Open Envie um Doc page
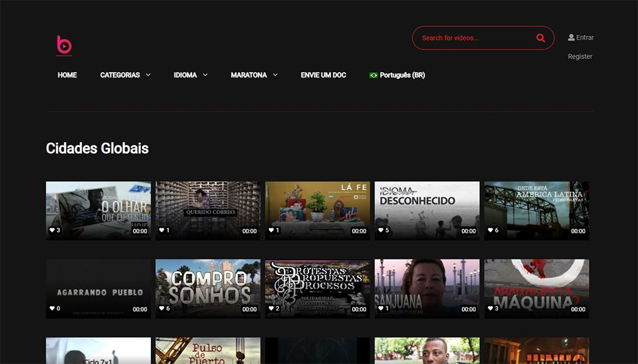Image resolution: width=638 pixels, height=364 pixels. (x=323, y=75)
